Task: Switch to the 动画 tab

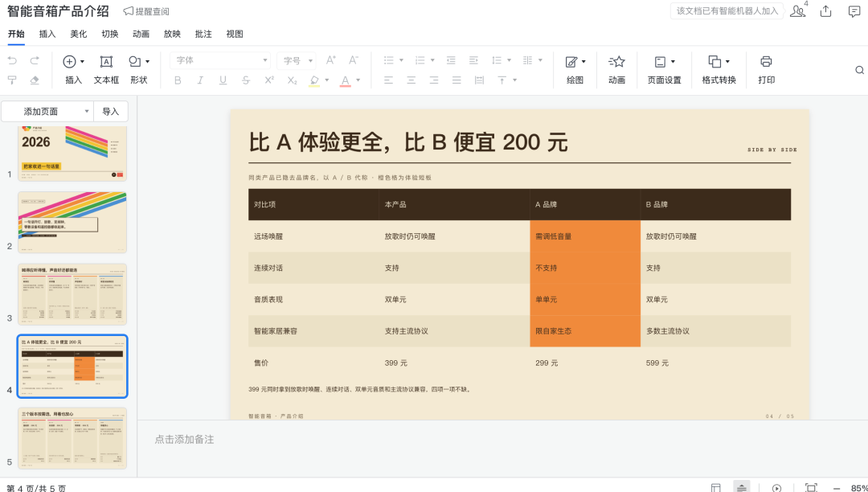Action: [141, 34]
